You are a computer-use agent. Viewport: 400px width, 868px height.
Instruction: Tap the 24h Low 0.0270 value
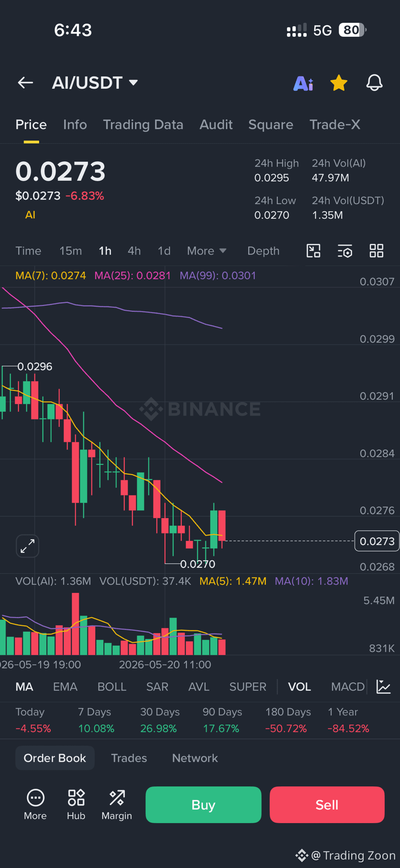point(272,215)
